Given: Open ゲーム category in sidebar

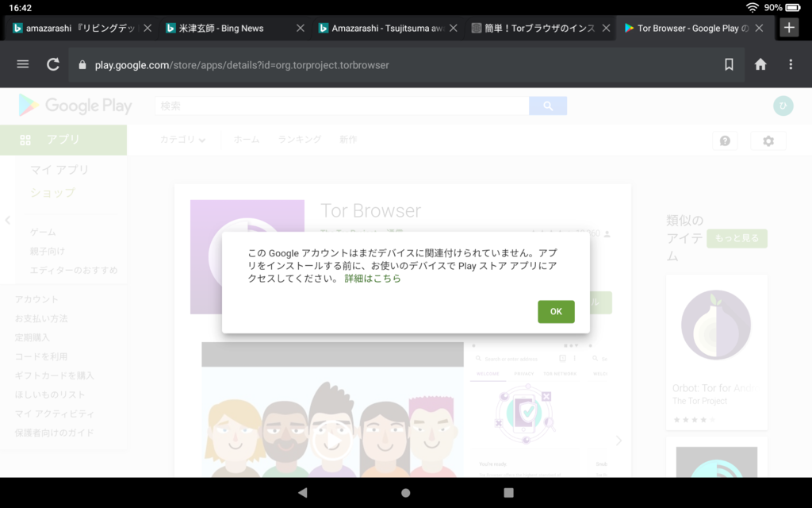Looking at the screenshot, I should [x=43, y=233].
